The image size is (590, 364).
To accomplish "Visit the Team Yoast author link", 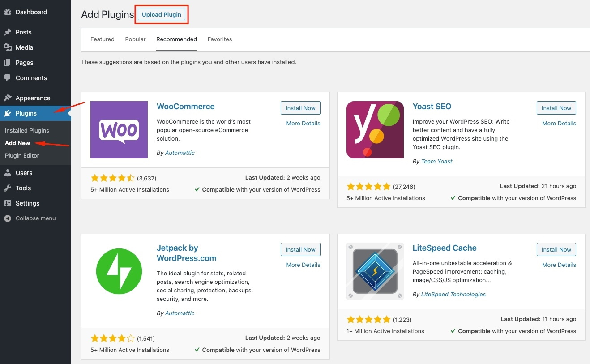I will [x=436, y=161].
